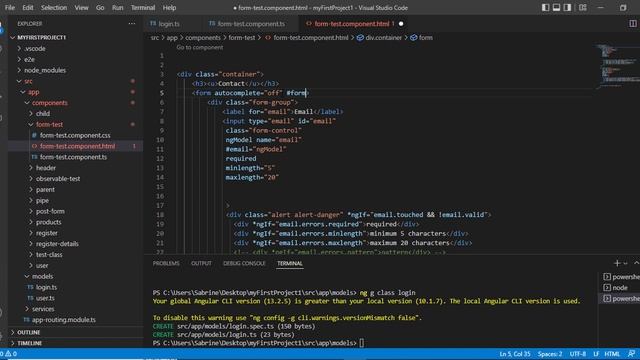Screen dimensions: 640x360
Task: Collapse the components folder
Action: pyautogui.click(x=50, y=103)
